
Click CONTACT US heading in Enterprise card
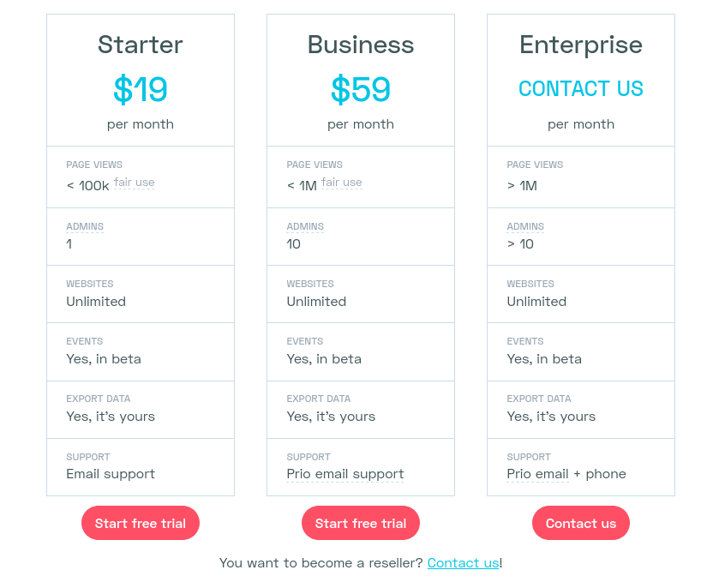[x=581, y=88]
